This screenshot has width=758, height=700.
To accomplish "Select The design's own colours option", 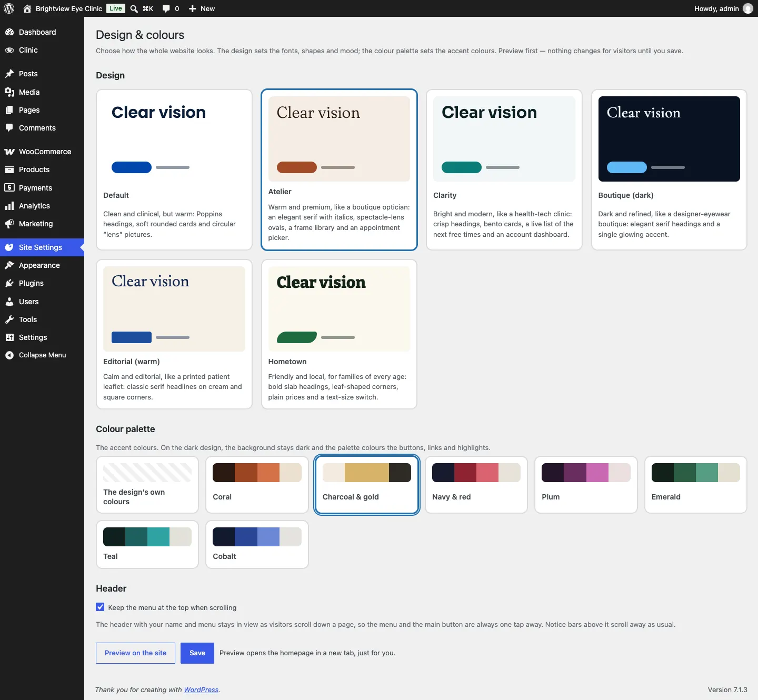I will tap(147, 485).
